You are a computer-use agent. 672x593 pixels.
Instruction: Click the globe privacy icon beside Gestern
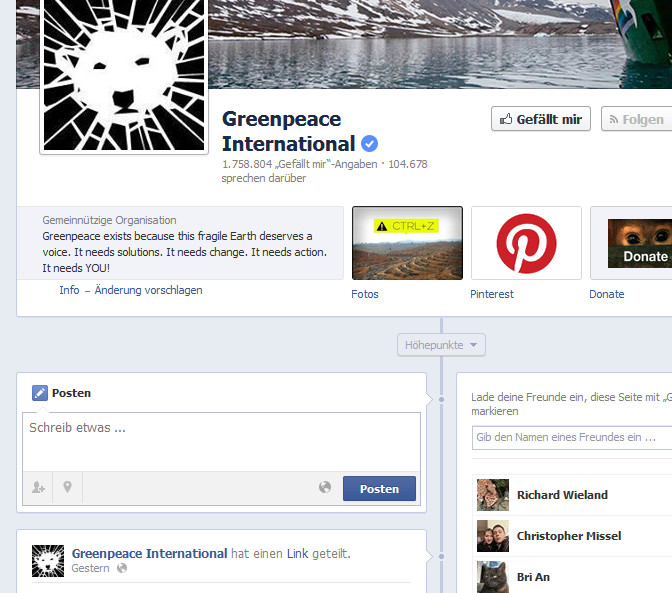pos(122,568)
